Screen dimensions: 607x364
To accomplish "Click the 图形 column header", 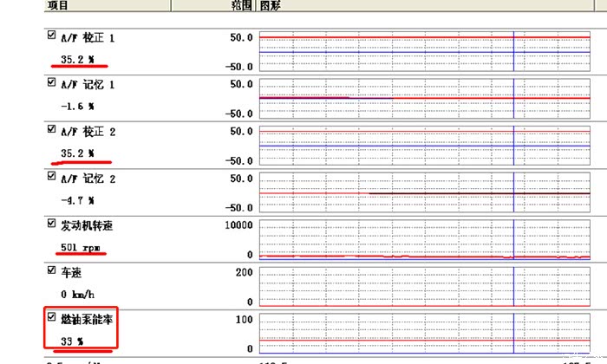I will click(x=273, y=5).
